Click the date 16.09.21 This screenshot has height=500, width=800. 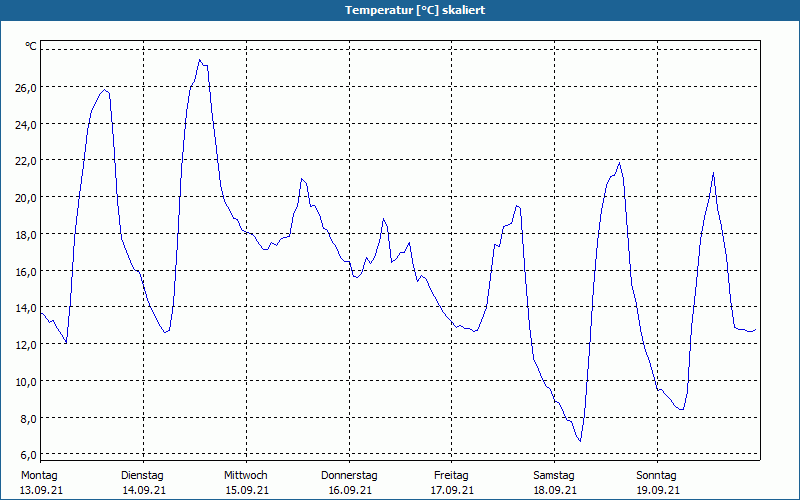click(350, 490)
